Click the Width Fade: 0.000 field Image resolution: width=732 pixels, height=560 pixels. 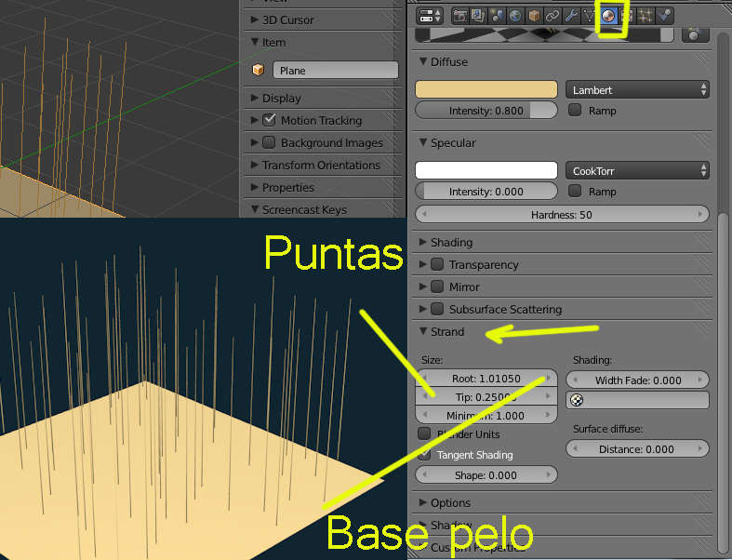coord(637,380)
